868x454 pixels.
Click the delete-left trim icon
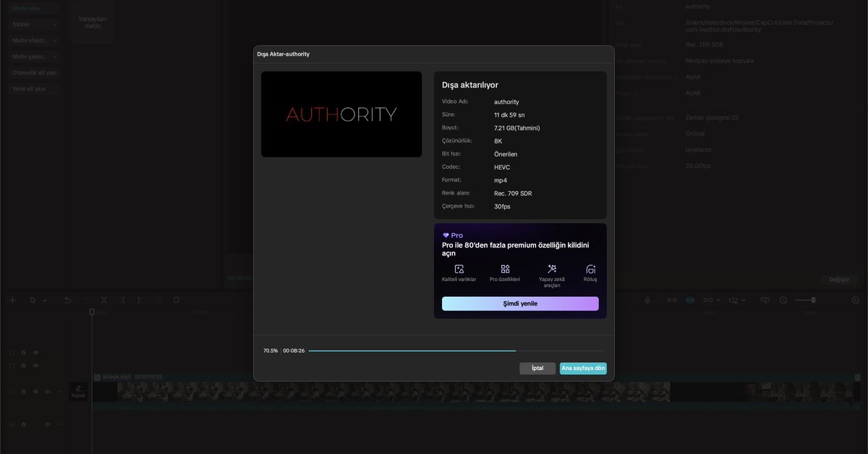(124, 300)
